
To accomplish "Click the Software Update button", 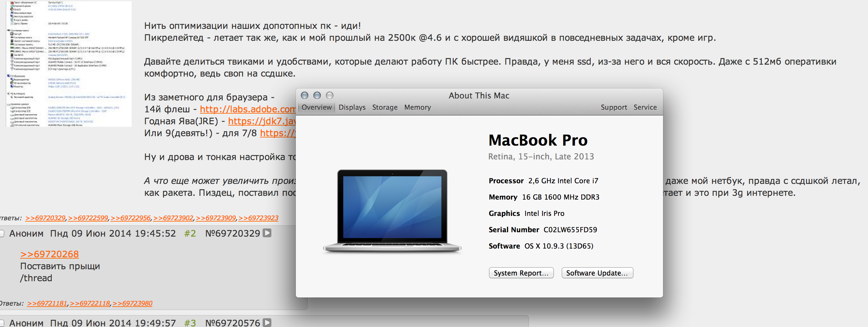I will pyautogui.click(x=597, y=273).
